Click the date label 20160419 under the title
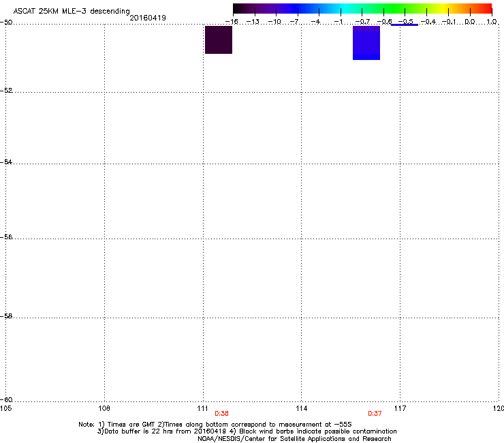The image size is (504, 443). pyautogui.click(x=148, y=18)
